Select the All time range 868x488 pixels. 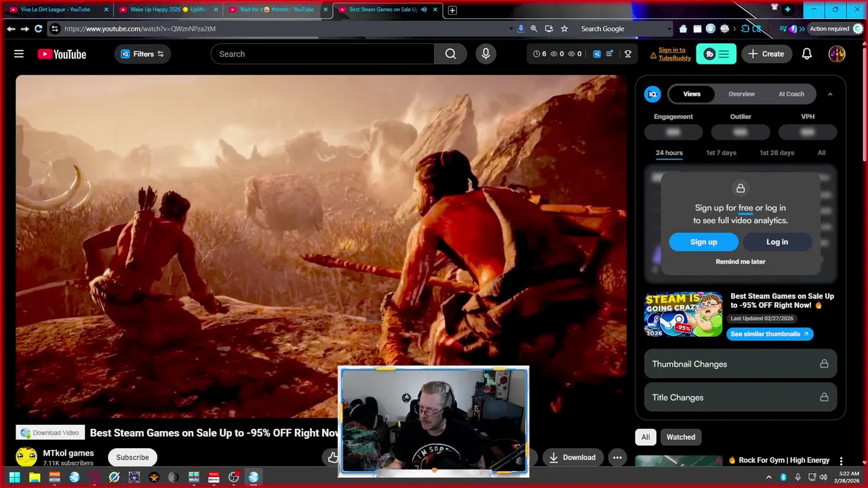(821, 153)
